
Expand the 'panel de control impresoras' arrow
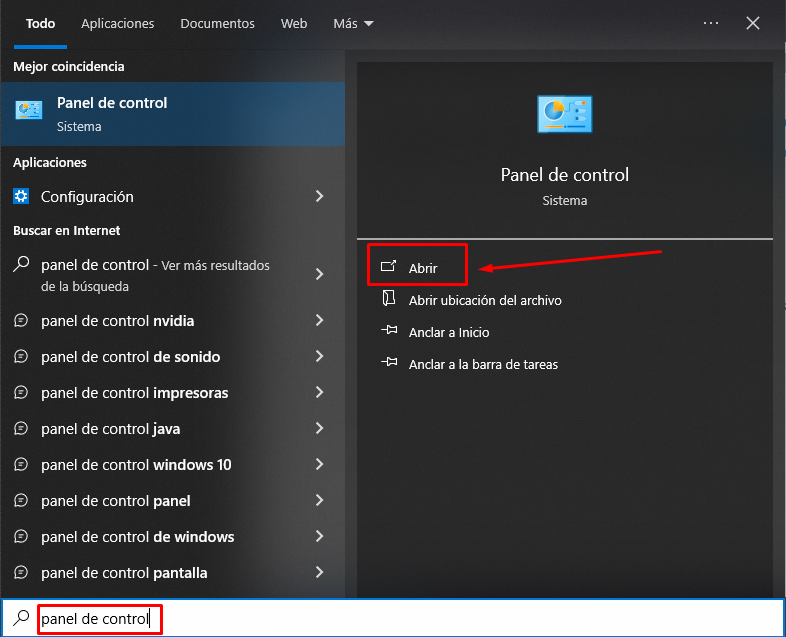tap(320, 392)
